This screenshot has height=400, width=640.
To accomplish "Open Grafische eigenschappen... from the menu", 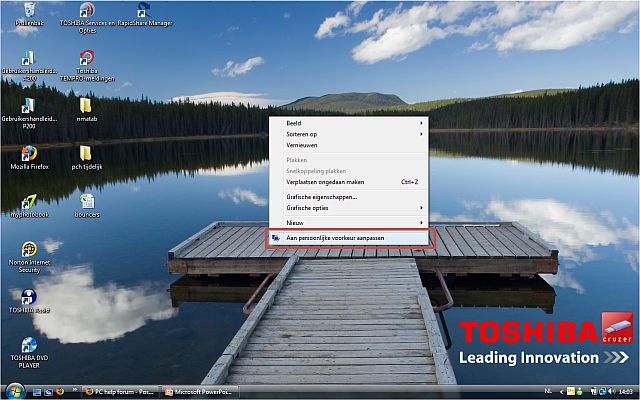I will (349, 197).
